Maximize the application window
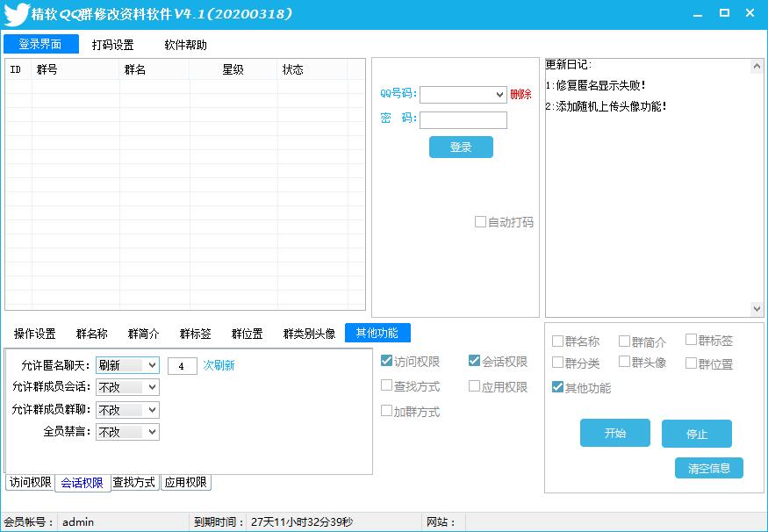768x532 pixels. [724, 13]
